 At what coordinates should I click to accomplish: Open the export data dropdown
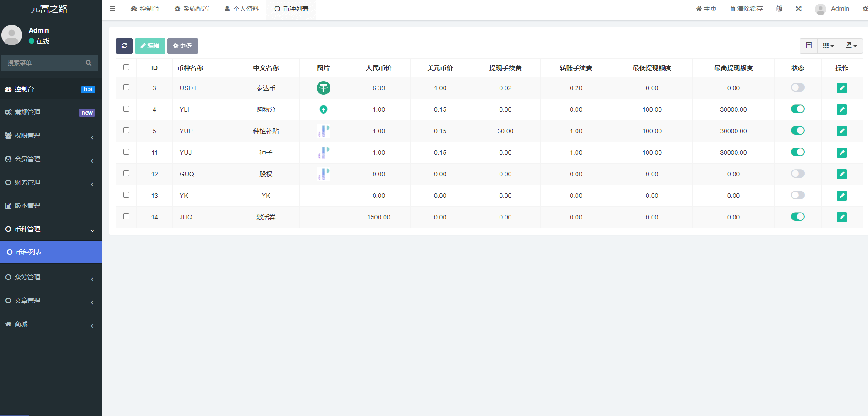click(x=851, y=46)
